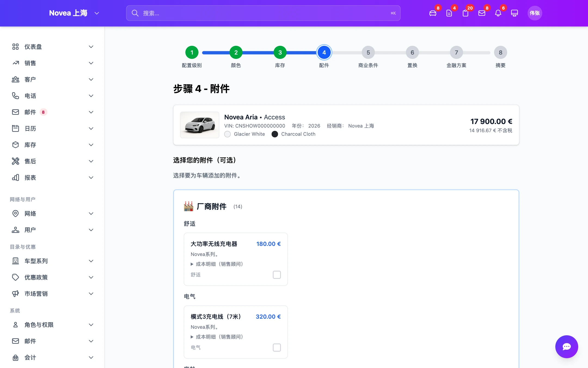
Task: Click the VIN: CNSHOW000000000 text
Action: click(255, 126)
